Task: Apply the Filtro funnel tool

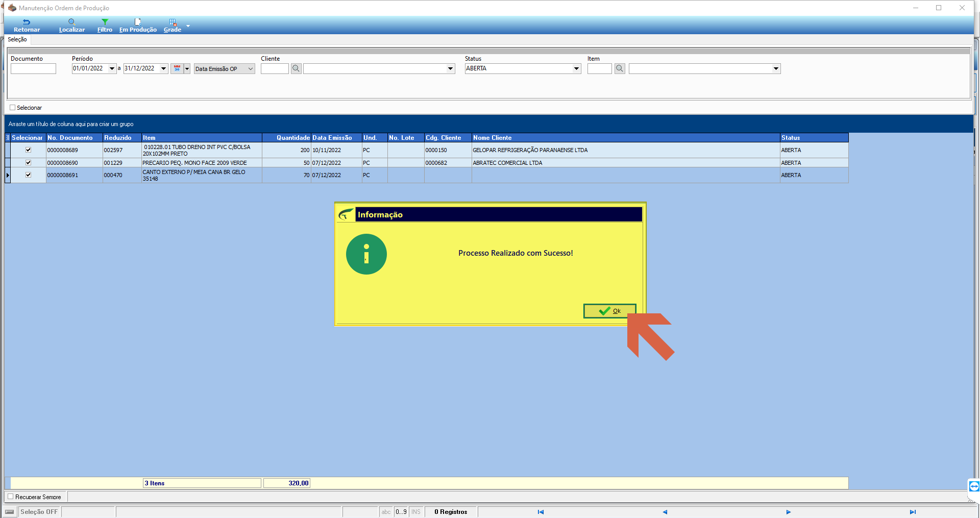Action: [105, 26]
